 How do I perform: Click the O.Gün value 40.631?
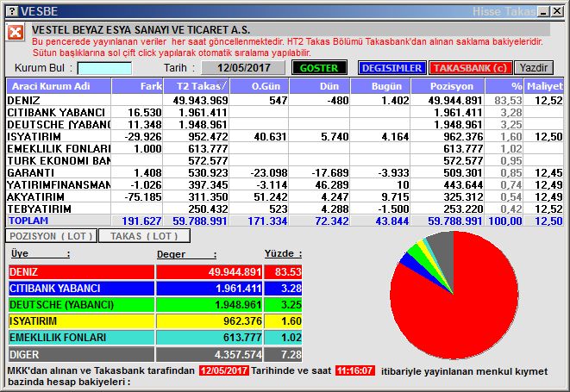[270, 137]
